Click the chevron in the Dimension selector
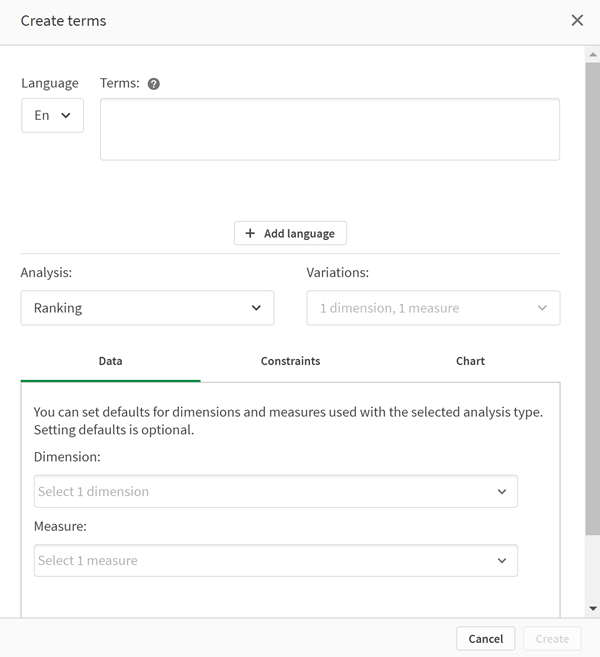The image size is (600, 657). click(x=502, y=491)
